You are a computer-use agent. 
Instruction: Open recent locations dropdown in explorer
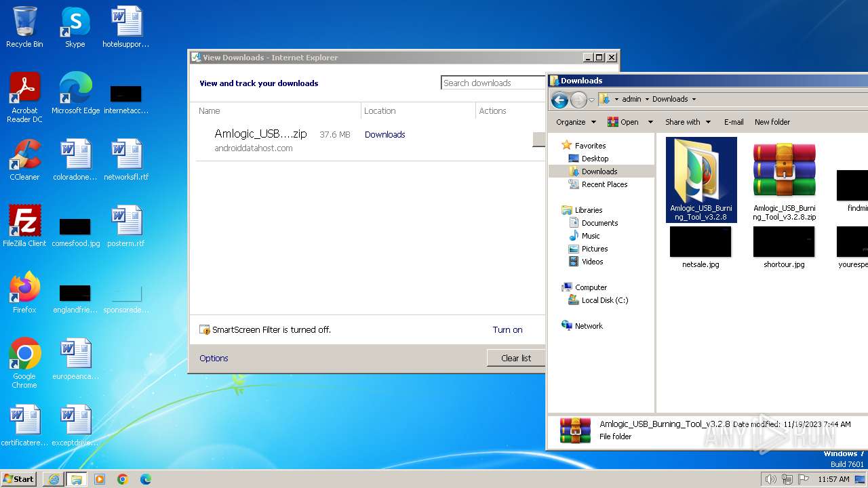(x=591, y=100)
